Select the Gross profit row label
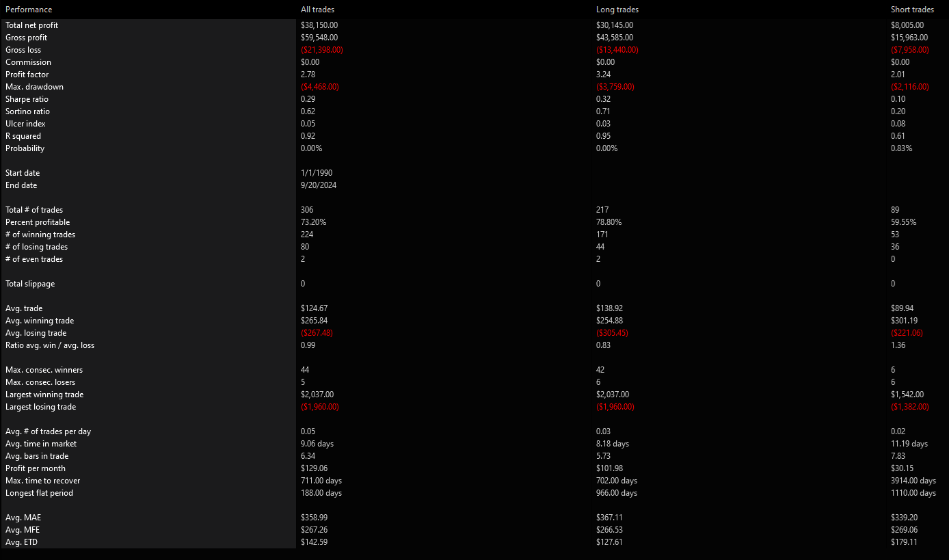Image resolution: width=949 pixels, height=560 pixels. click(27, 38)
